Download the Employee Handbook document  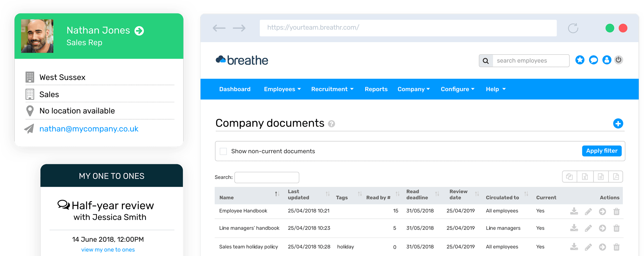pyautogui.click(x=574, y=211)
